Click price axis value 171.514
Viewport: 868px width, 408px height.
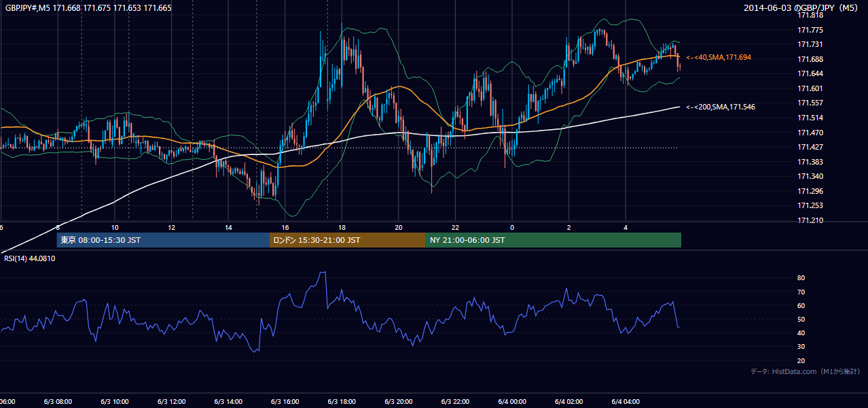coord(810,118)
